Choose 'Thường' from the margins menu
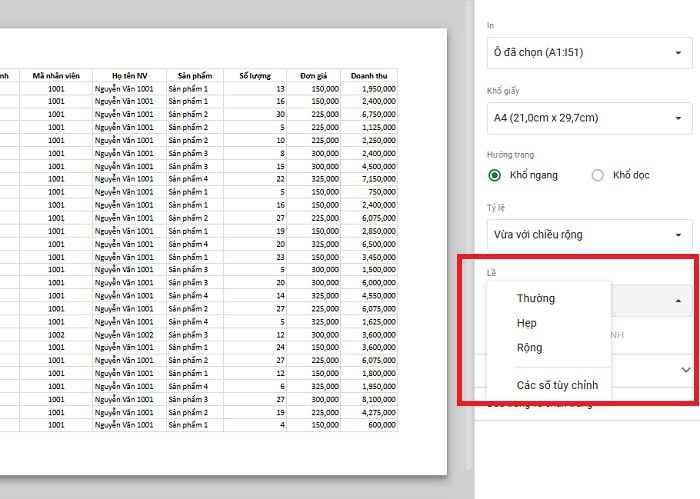The width and height of the screenshot is (700, 499). point(535,298)
